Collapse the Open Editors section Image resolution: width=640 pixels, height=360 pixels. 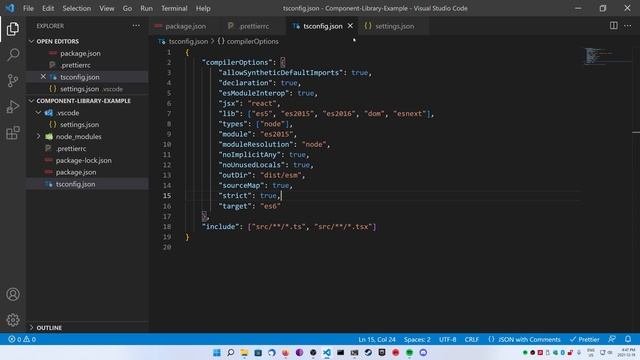57,41
